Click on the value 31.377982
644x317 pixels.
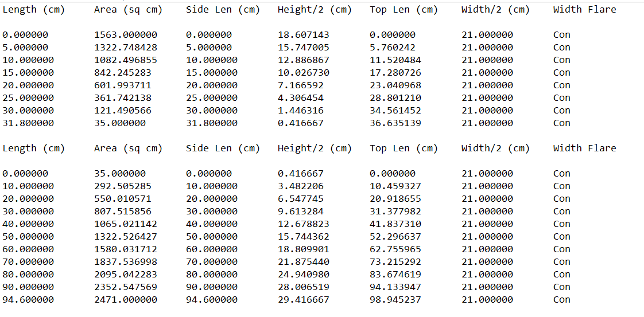tap(395, 212)
